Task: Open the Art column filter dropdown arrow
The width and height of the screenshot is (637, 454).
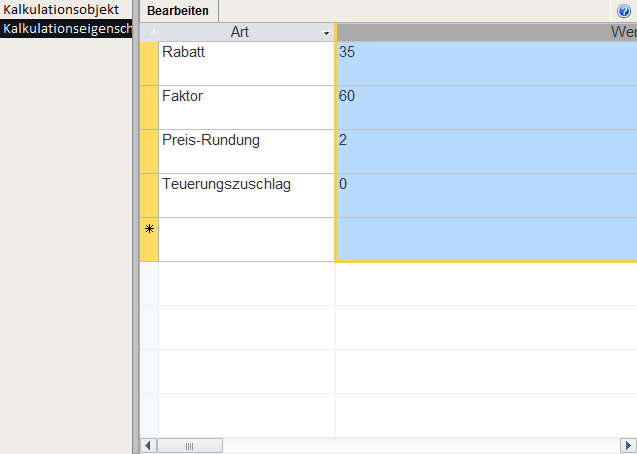Action: click(326, 33)
